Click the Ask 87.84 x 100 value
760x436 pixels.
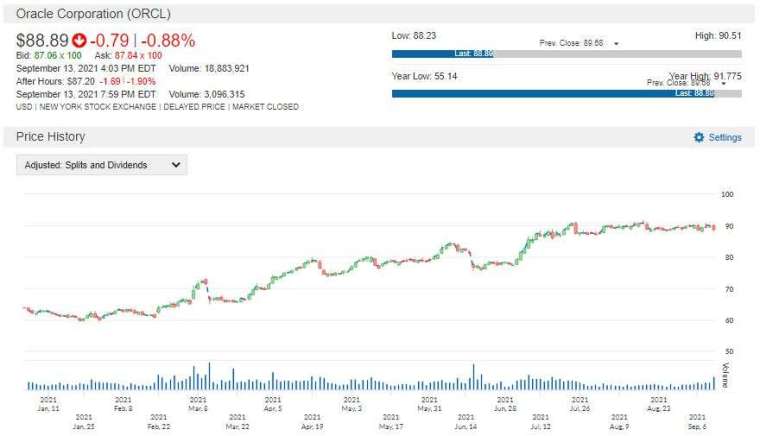pyautogui.click(x=138, y=56)
